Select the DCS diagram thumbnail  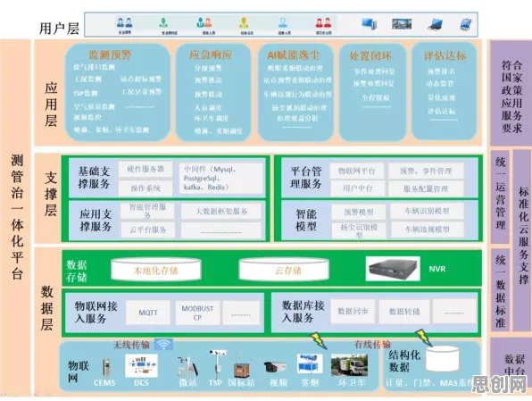pyautogui.click(x=142, y=365)
